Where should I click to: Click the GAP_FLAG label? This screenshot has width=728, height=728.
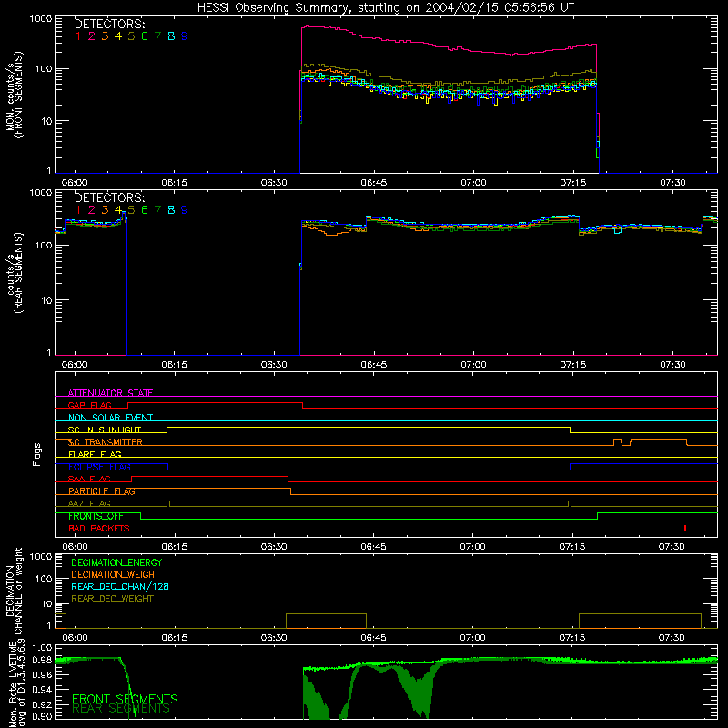89,405
